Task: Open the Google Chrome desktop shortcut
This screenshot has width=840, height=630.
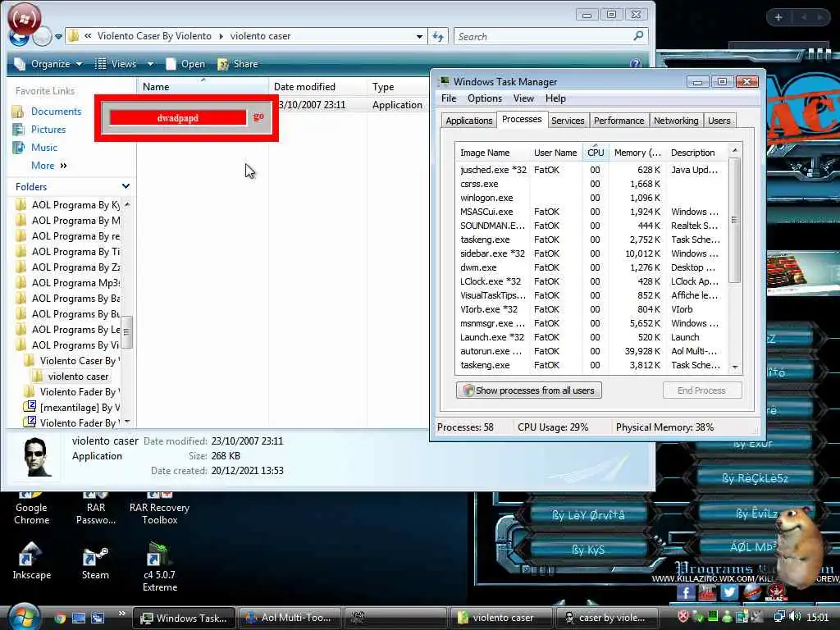Action: [32, 509]
